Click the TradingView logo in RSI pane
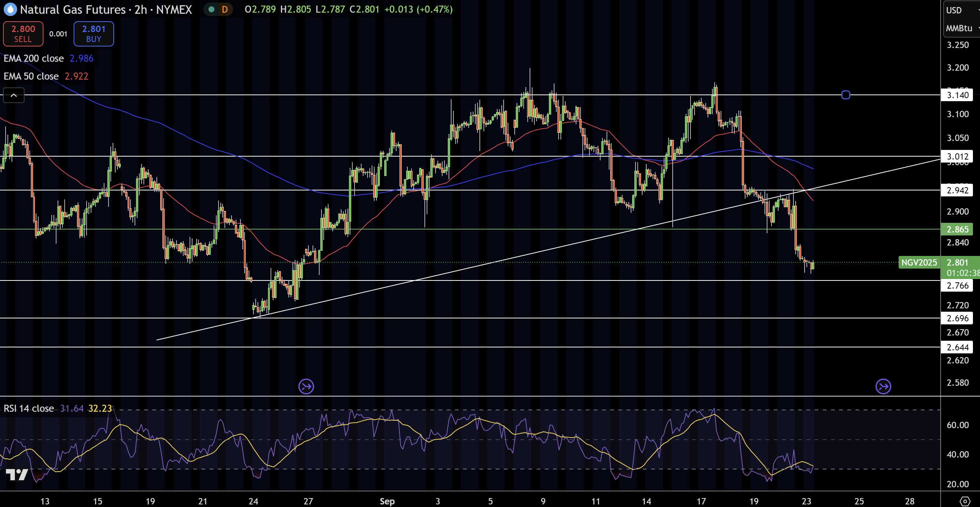This screenshot has width=980, height=507. coord(17,474)
